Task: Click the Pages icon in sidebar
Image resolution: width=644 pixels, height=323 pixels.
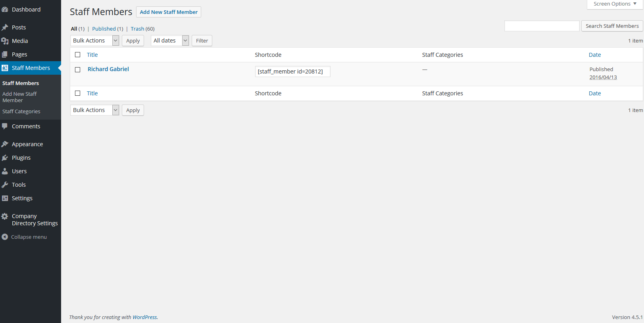Action: pyautogui.click(x=5, y=54)
